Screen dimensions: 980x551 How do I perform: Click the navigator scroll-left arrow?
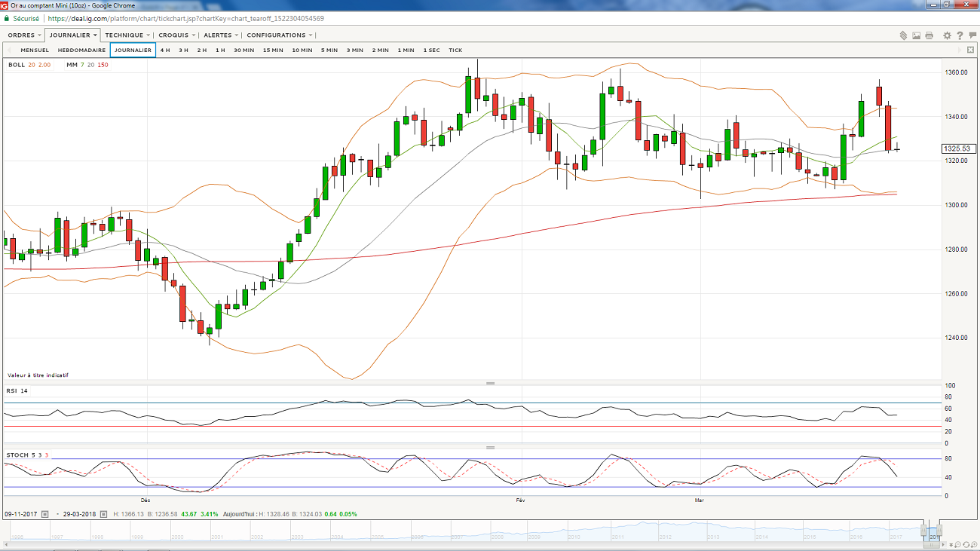(6, 545)
